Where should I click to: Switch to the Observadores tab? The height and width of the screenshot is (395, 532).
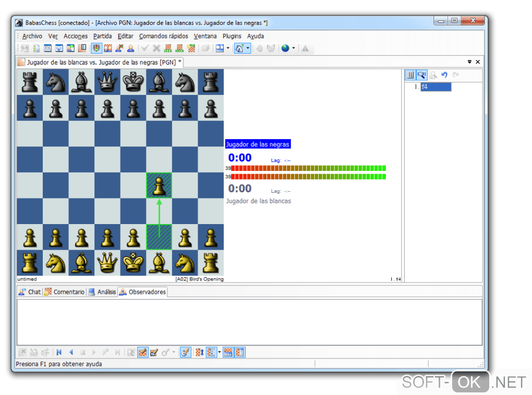click(x=142, y=292)
